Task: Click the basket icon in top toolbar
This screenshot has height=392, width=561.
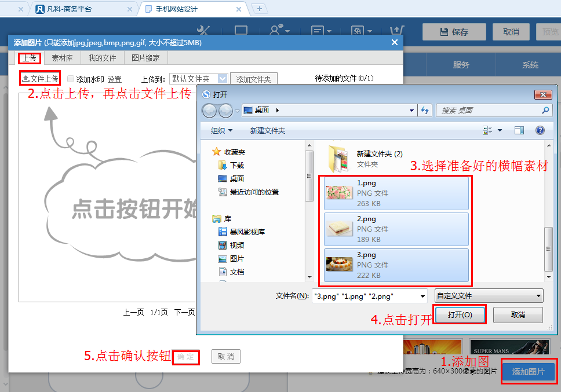Action: 397,30
